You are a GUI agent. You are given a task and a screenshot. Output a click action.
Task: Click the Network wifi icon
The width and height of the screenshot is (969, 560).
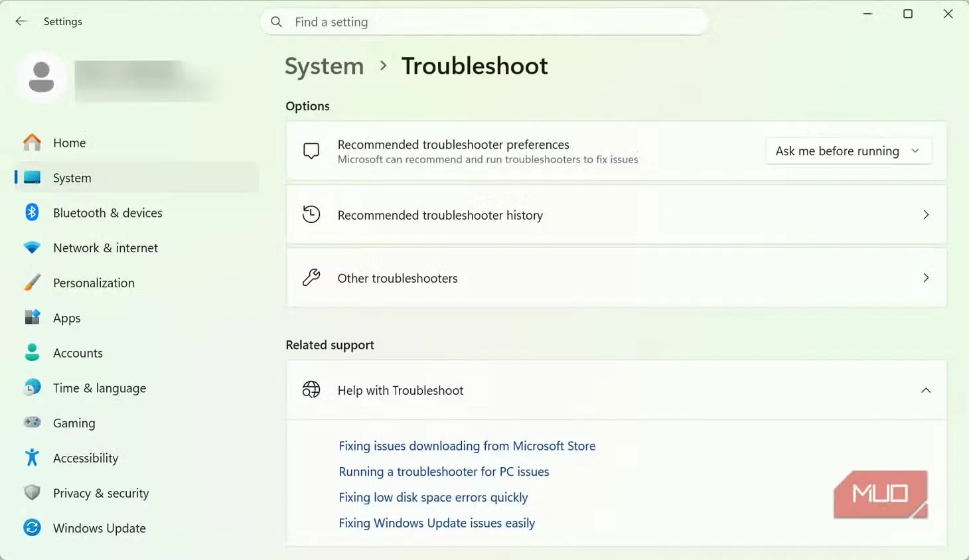coord(32,247)
